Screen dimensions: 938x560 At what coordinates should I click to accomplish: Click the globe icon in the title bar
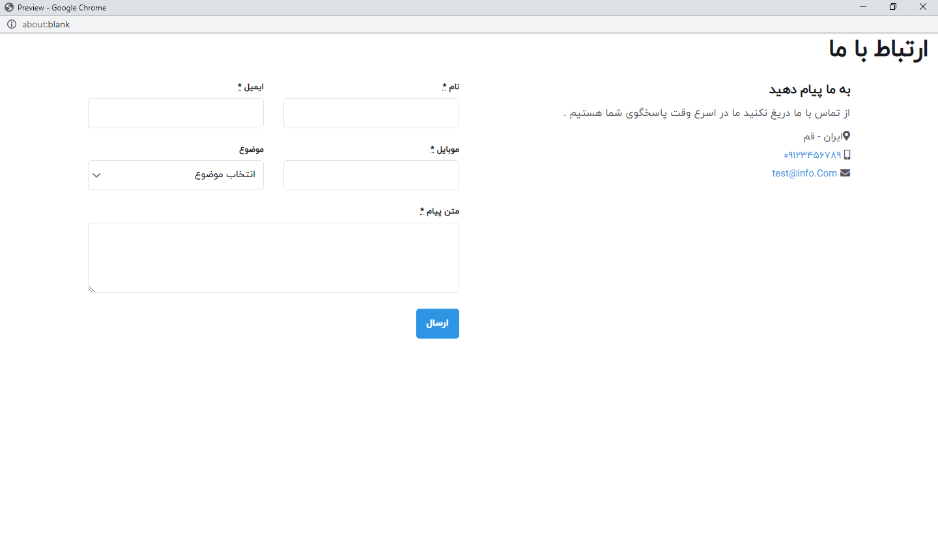pyautogui.click(x=9, y=7)
